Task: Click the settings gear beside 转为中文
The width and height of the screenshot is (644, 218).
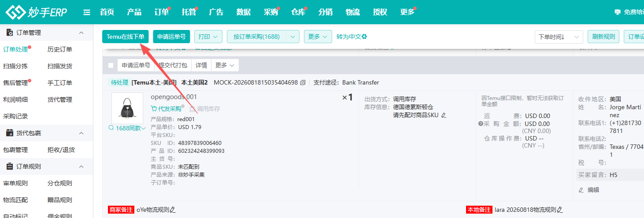Action: pos(364,37)
